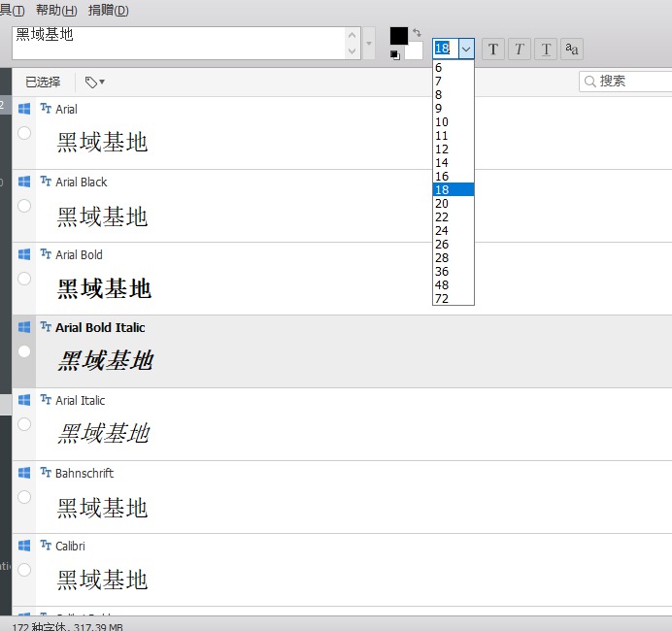Select the Arial Bold Italic radio button
672x631 pixels.
(24, 351)
